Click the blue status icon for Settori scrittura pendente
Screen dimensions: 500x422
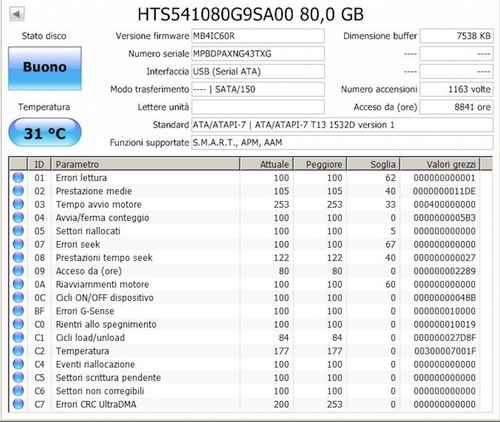18,377
